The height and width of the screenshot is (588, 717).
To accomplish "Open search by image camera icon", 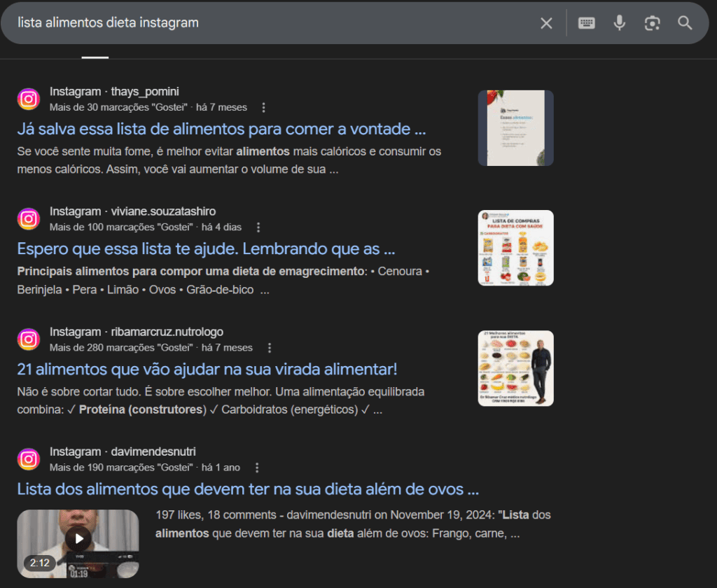I will point(652,23).
